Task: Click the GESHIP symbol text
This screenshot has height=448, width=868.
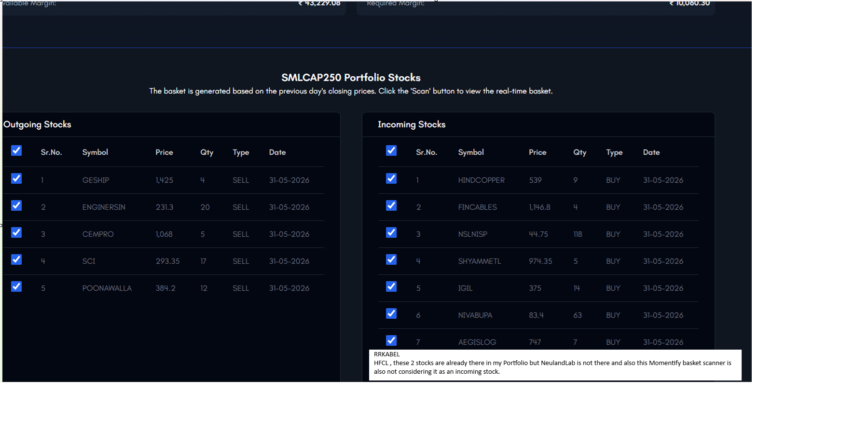Action: [x=96, y=180]
